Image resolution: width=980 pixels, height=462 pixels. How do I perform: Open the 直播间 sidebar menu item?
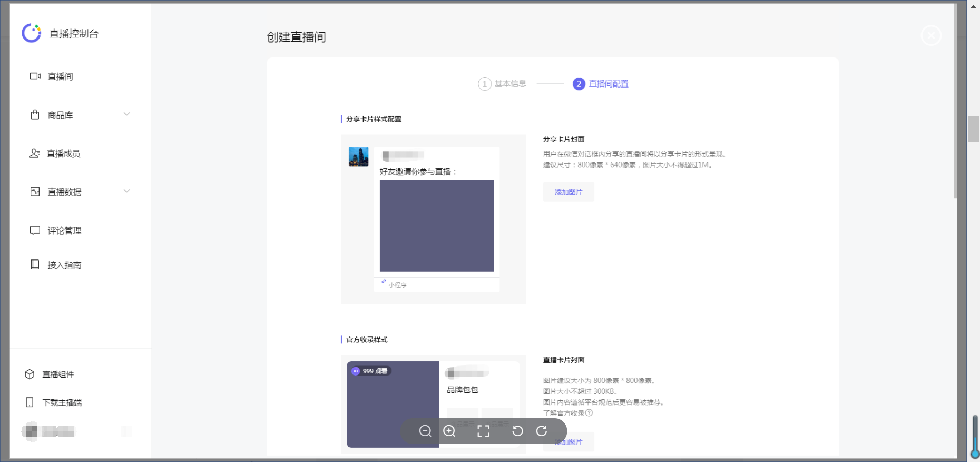point(60,76)
